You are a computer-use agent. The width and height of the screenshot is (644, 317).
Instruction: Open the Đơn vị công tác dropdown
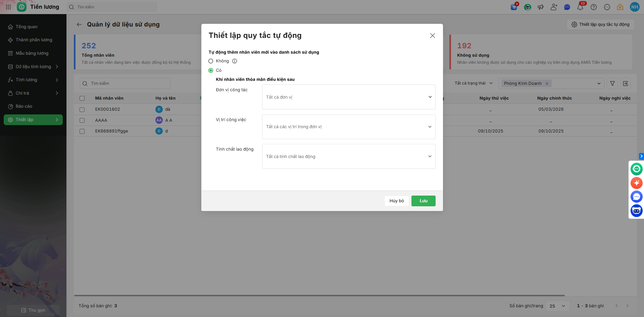coord(348,97)
